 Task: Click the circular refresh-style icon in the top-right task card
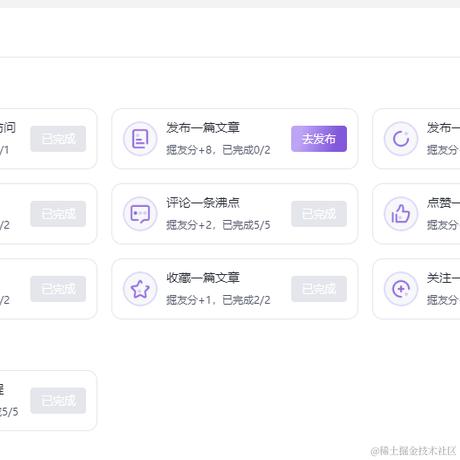click(401, 139)
